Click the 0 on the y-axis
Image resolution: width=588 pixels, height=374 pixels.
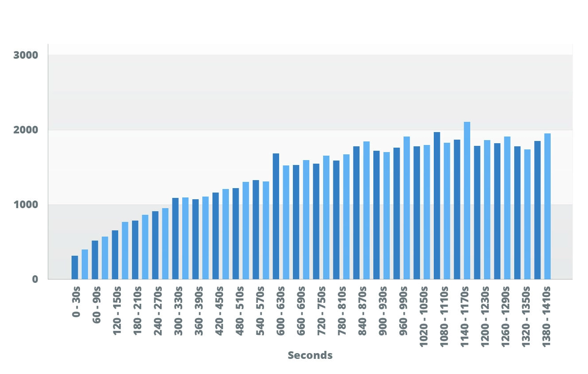click(x=35, y=278)
